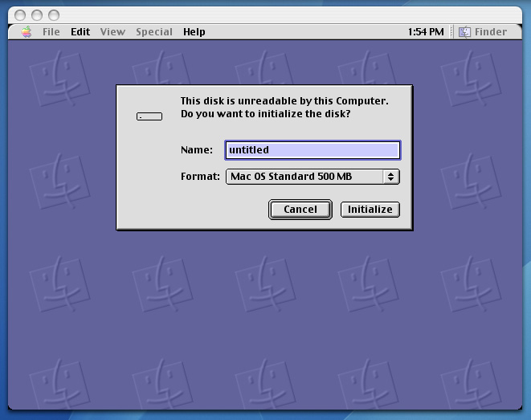Click the disk icon in the dialog
This screenshot has width=531, height=420.
point(149,116)
